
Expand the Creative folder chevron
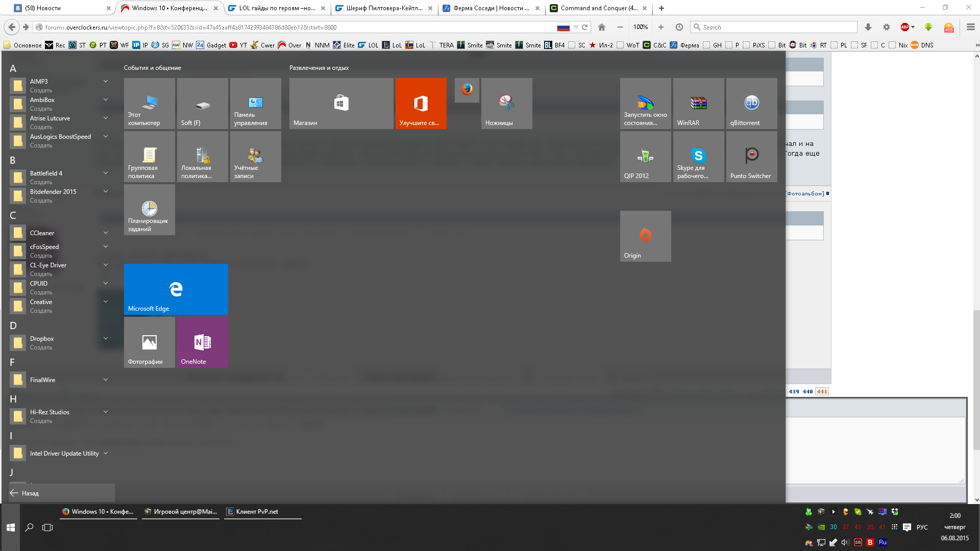(x=106, y=302)
